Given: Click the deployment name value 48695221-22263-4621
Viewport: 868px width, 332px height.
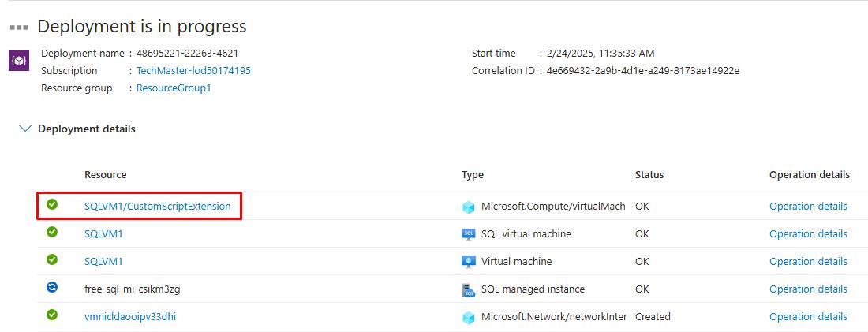Looking at the screenshot, I should (x=187, y=53).
